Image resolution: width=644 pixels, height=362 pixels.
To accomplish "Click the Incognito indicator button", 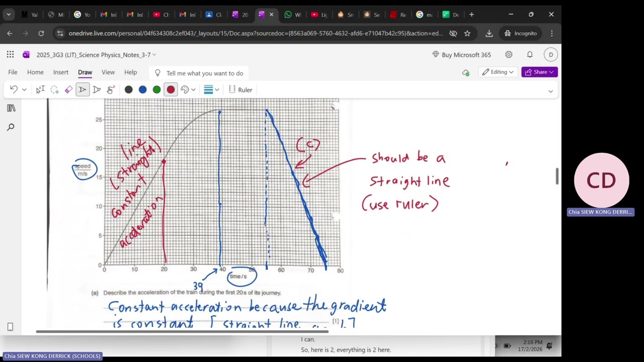I will click(521, 33).
